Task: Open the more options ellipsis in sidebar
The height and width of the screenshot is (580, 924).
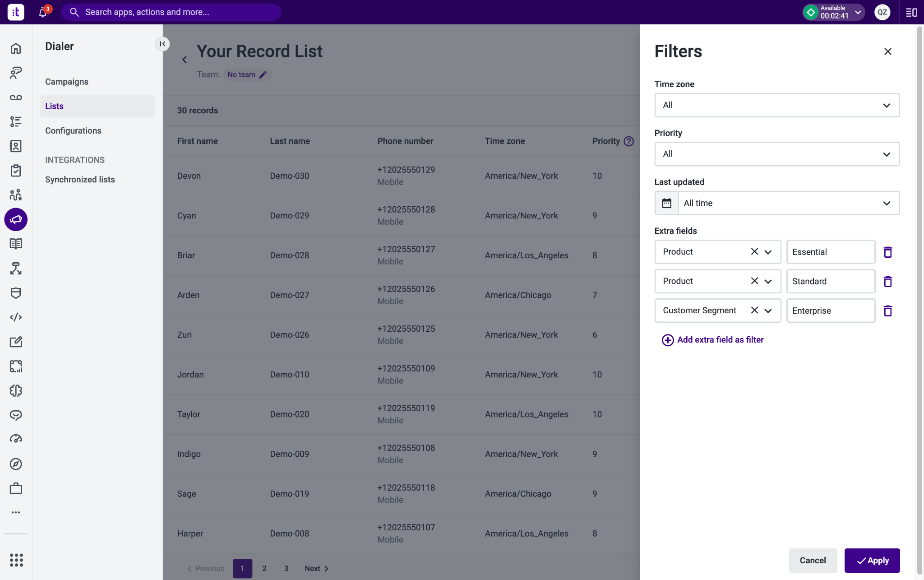Action: pos(16,512)
